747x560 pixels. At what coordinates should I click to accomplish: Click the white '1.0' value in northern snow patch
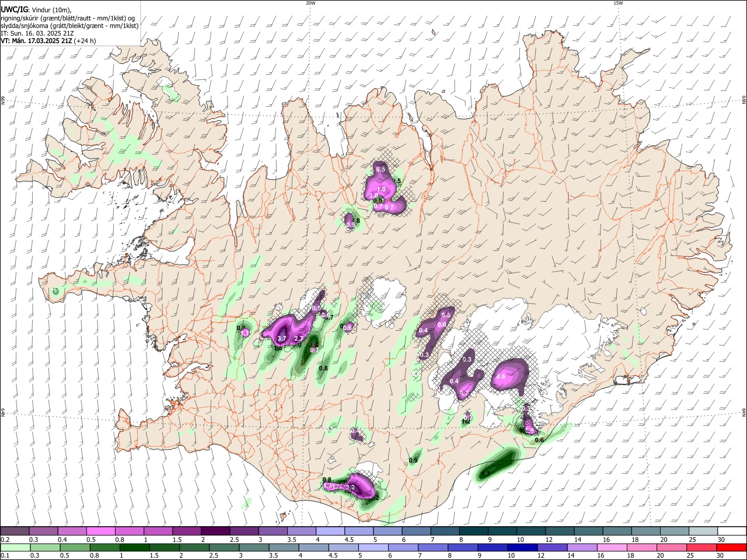tap(381, 190)
